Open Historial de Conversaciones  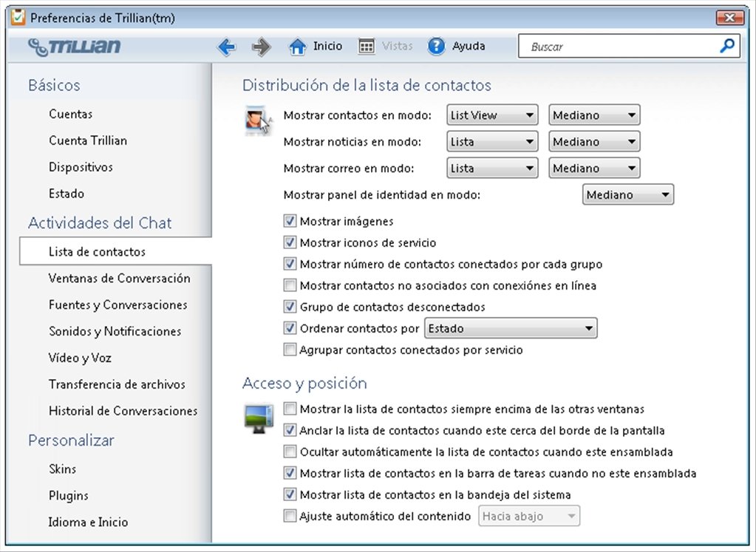[x=123, y=411]
